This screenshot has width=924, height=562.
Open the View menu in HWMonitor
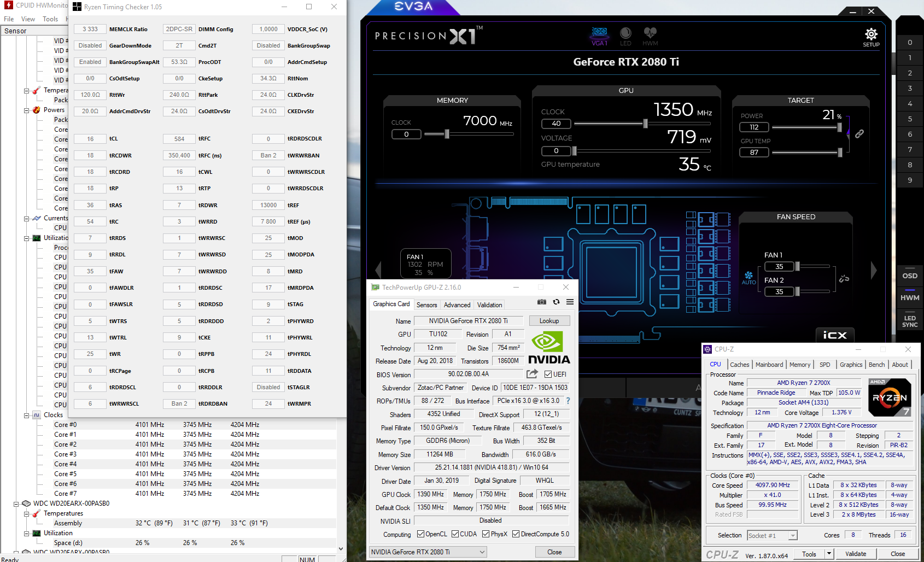tap(28, 19)
